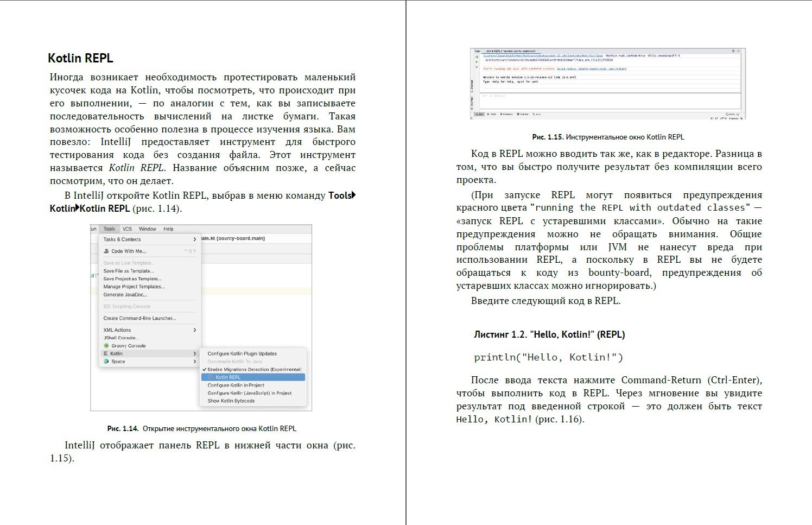Screen dimensions: 812x525
Task: Toggle Enable Migrations Detection (Experimental) checkmark
Action: pyautogui.click(x=205, y=369)
